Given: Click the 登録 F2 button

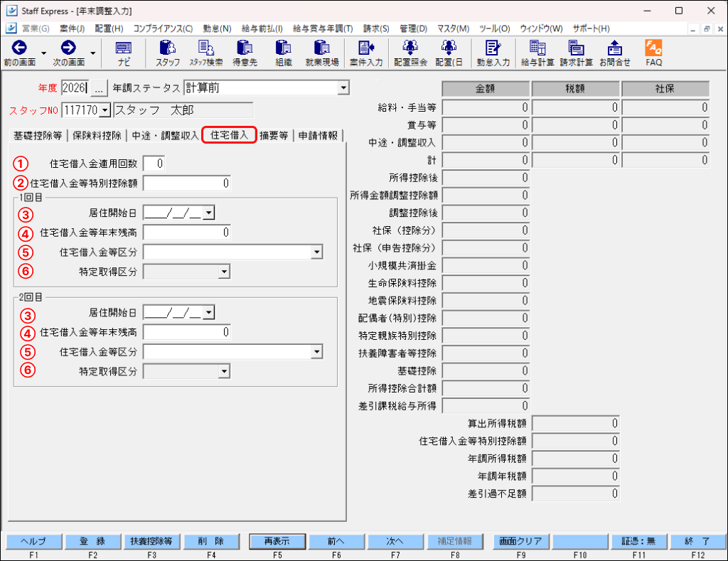Looking at the screenshot, I should pos(93,541).
